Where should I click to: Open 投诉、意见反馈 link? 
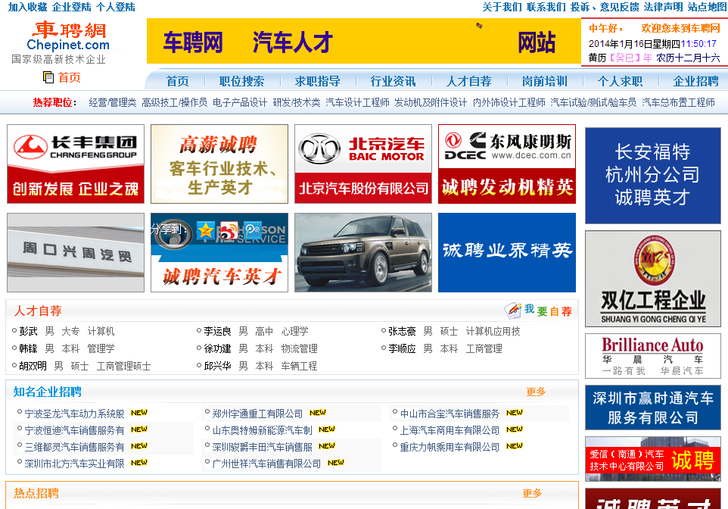coord(605,7)
